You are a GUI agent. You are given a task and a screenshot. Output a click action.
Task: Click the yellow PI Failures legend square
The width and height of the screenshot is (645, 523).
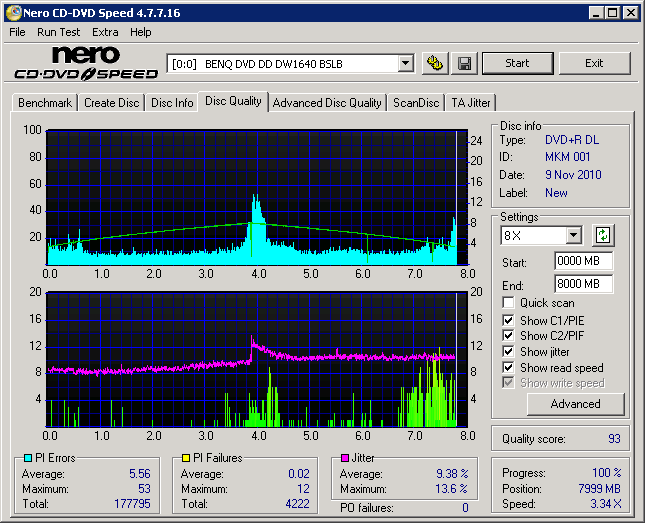tap(186, 458)
